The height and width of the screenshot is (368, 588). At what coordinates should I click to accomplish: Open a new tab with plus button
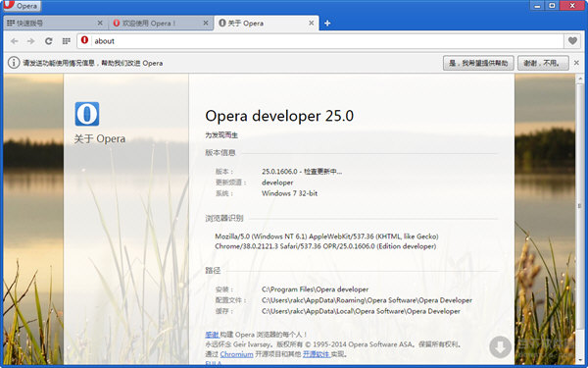[x=327, y=24]
